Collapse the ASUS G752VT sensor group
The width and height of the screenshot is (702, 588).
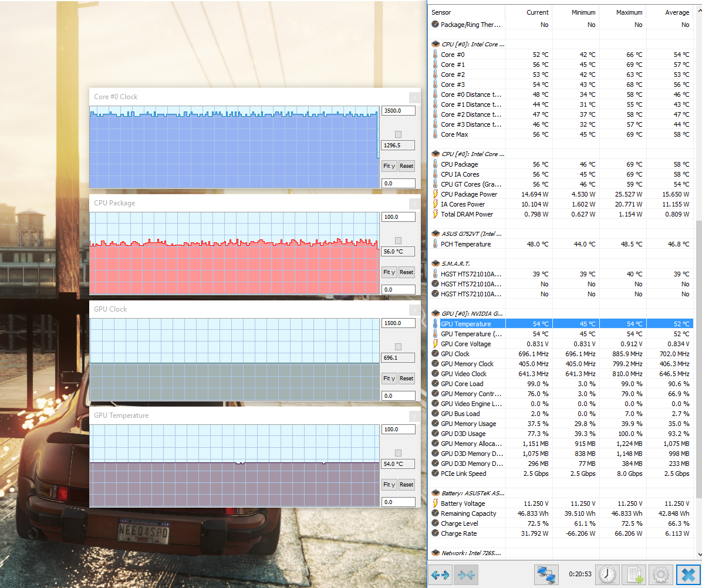[436, 234]
